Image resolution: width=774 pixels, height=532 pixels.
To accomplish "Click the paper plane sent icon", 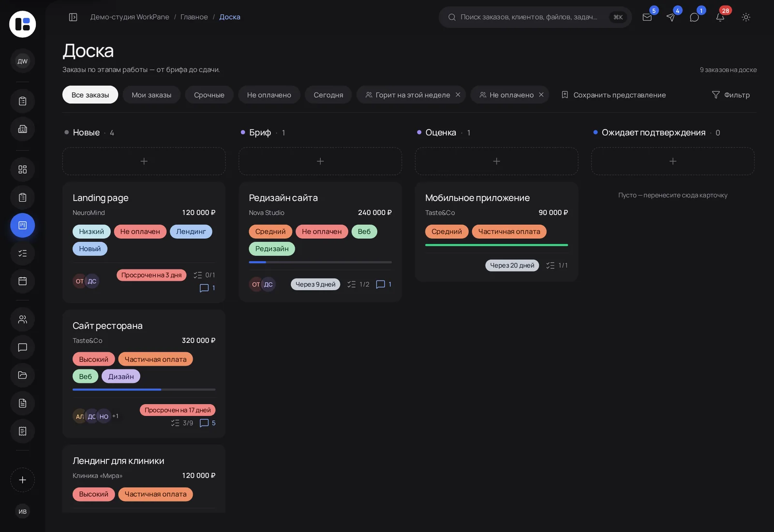I will 670,17.
